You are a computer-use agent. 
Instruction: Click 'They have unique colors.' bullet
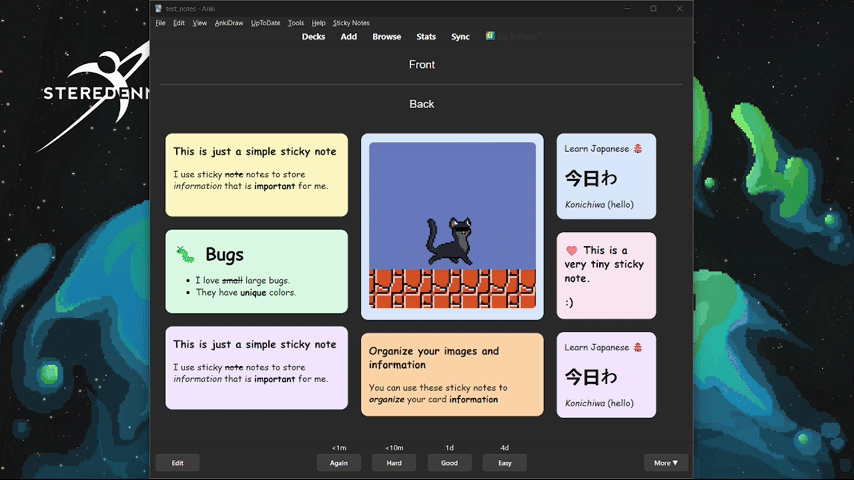[246, 293]
